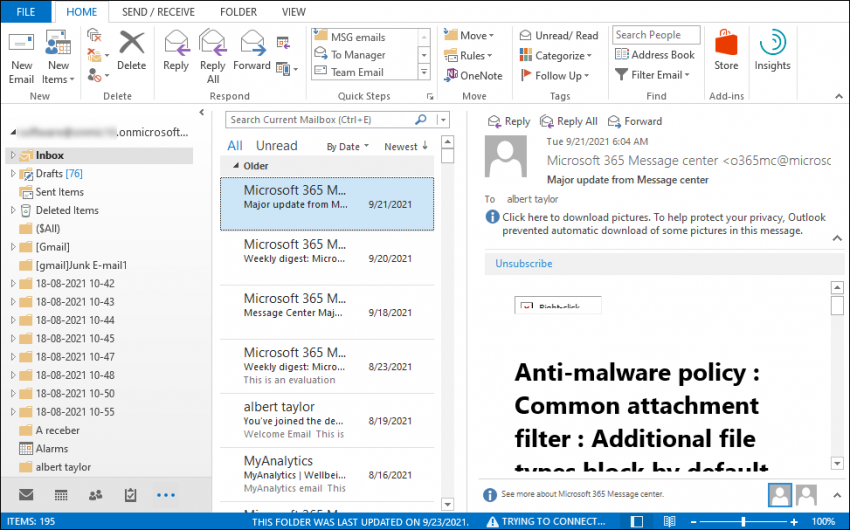850x530 pixels.
Task: Create a New Email
Action: [21, 59]
